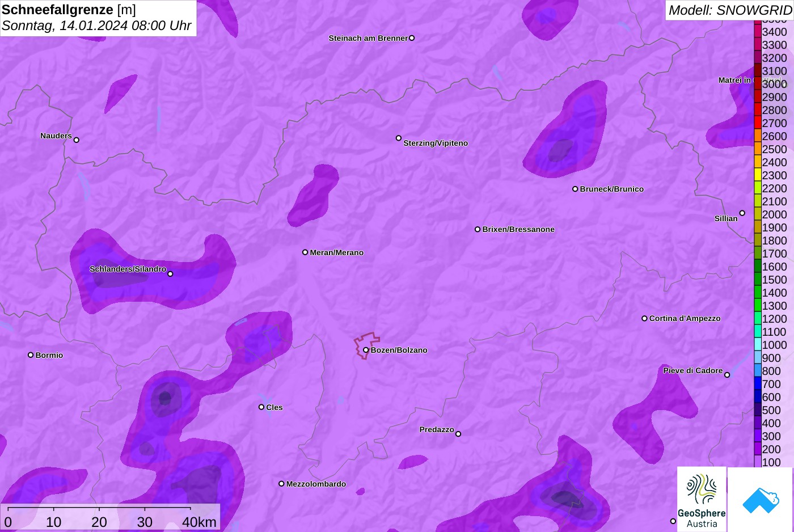Click the "Cortina d'Ampezzo" city label
This screenshot has height=532, width=794.
point(685,318)
